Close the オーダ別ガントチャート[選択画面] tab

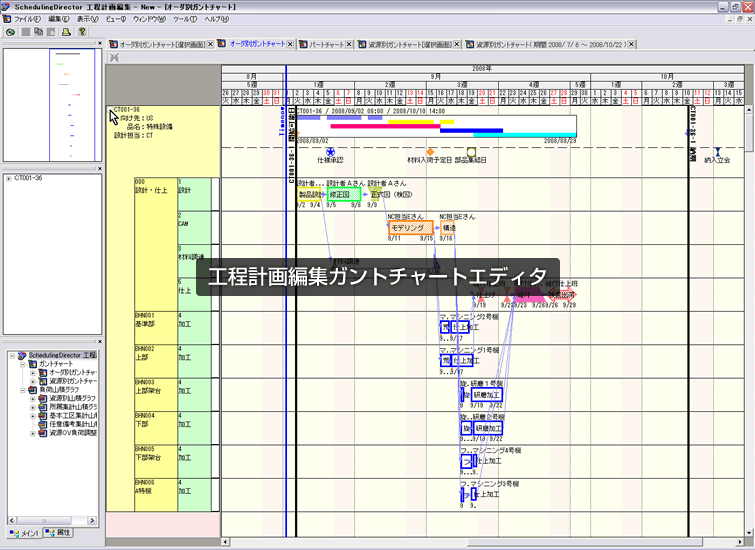coord(210,44)
